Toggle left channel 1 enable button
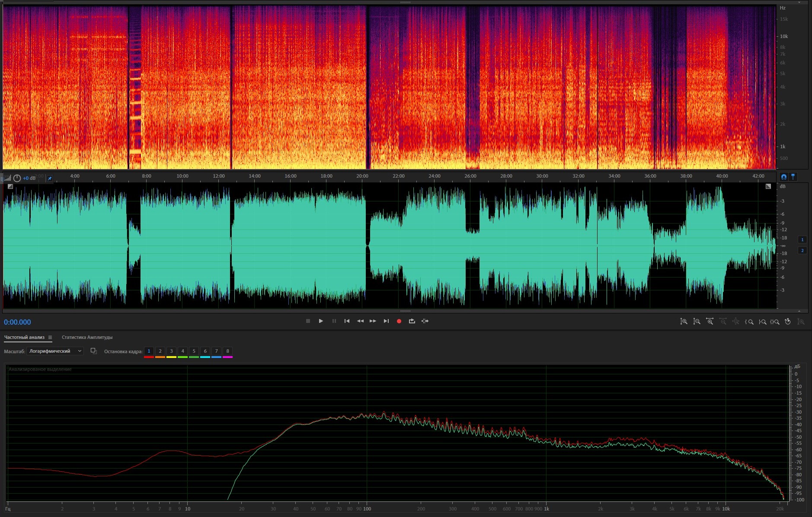The image size is (812, 517). [802, 239]
